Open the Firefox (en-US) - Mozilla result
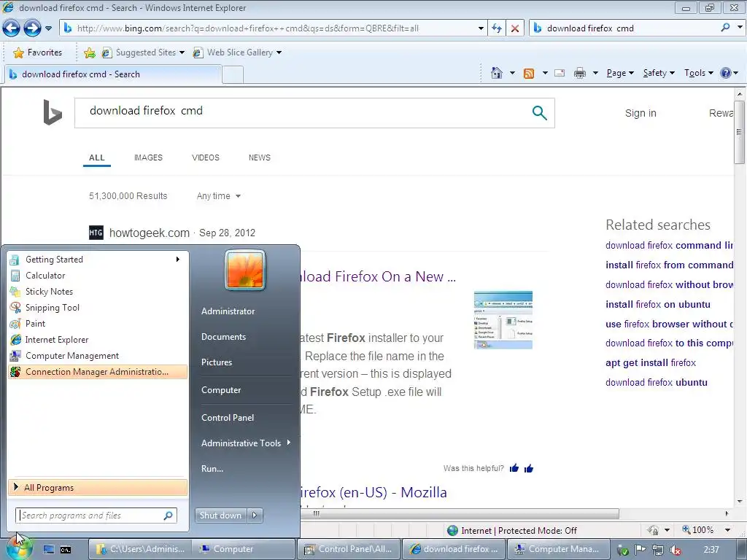747x560 pixels. 373,492
